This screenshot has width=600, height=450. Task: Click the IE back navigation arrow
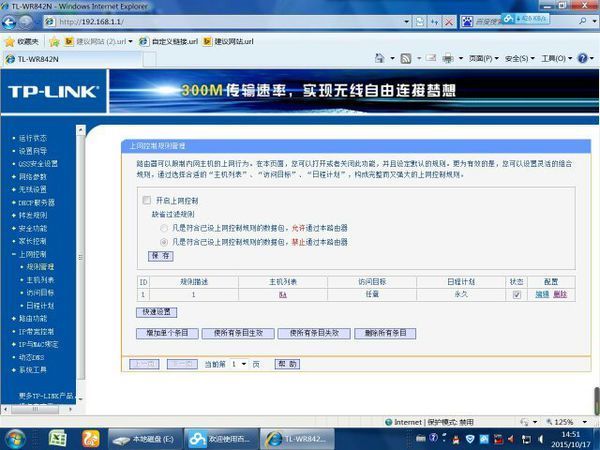9,23
